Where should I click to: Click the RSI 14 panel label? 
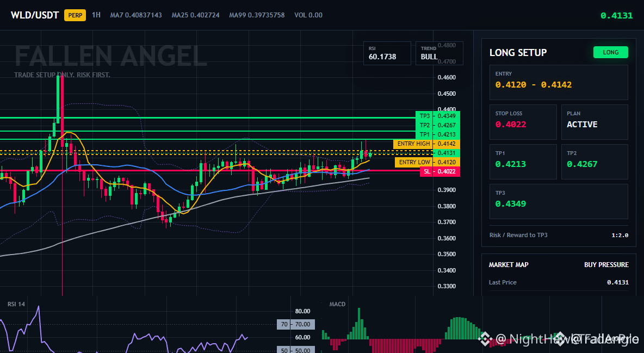coord(16,304)
